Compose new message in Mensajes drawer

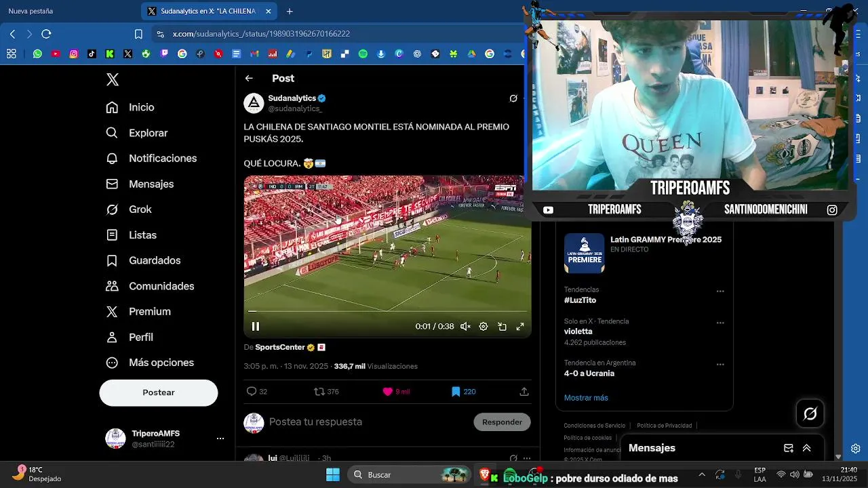pyautogui.click(x=789, y=448)
